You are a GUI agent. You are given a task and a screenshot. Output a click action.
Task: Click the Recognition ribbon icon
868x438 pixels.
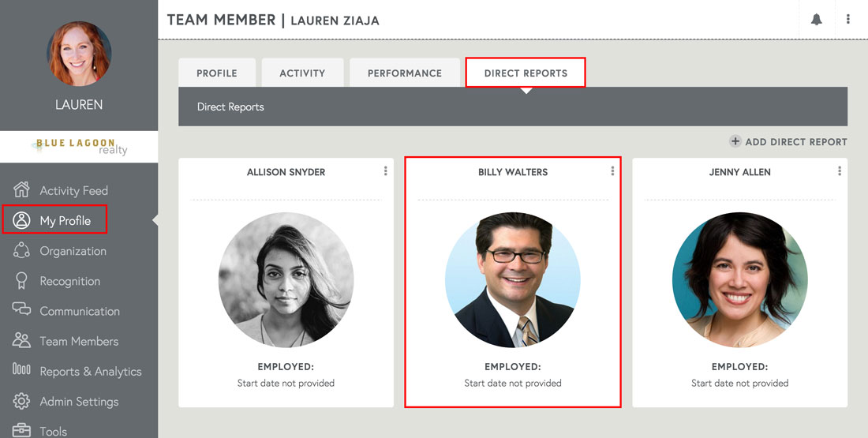(21, 281)
